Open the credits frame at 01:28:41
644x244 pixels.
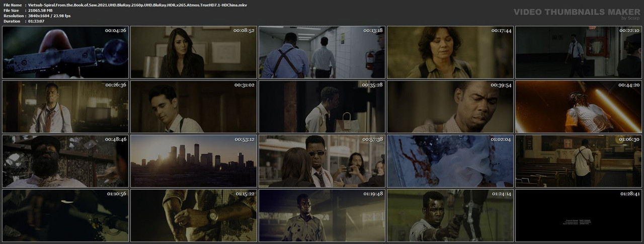tap(579, 215)
